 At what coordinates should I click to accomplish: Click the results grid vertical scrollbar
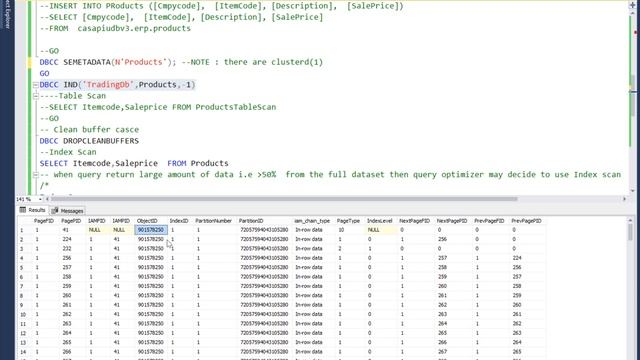coord(630,233)
